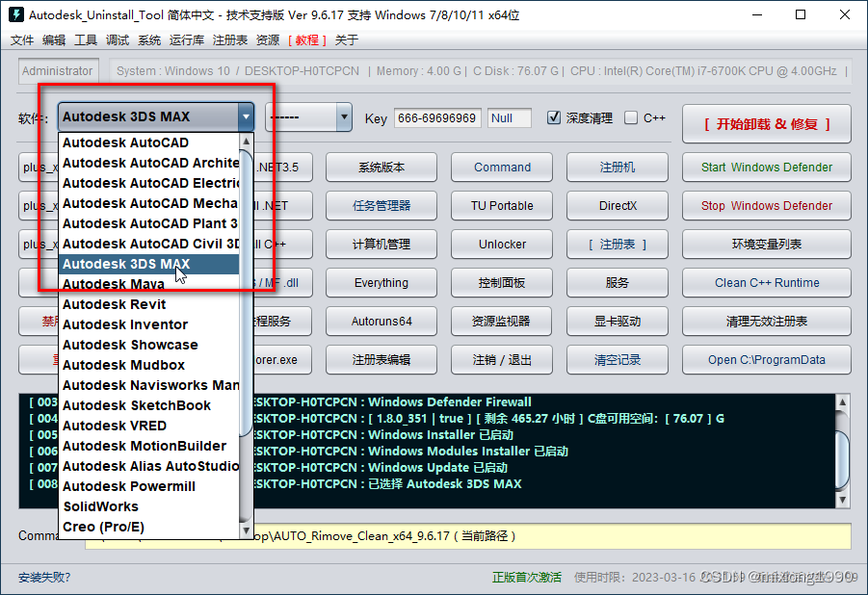Screen dimensions: 868x595
Task: Toggle the 深度清理 checkbox
Action: pos(554,117)
